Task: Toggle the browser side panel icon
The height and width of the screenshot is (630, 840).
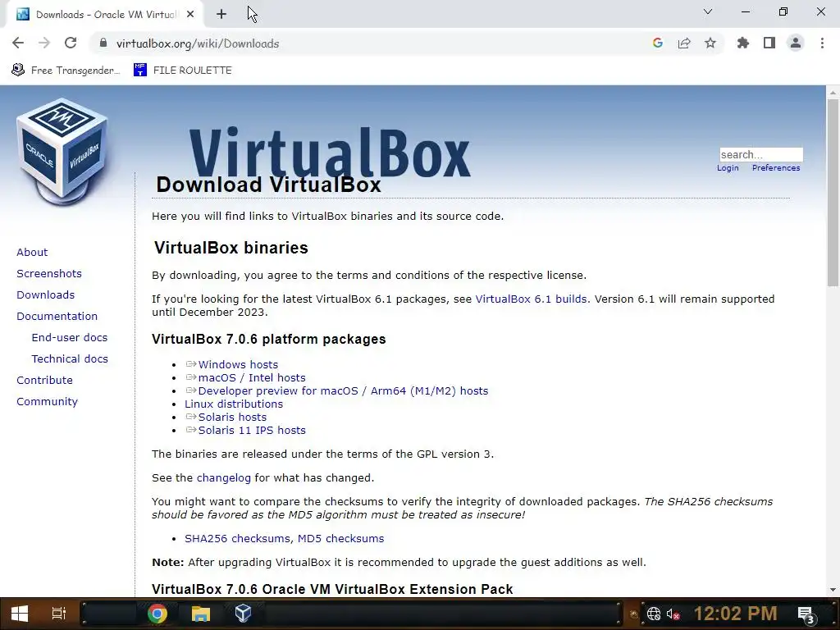Action: (x=769, y=43)
